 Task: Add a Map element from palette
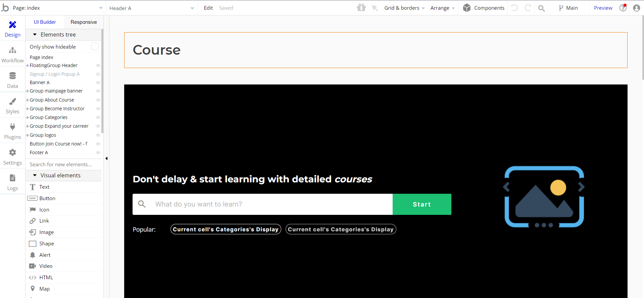pos(64,289)
